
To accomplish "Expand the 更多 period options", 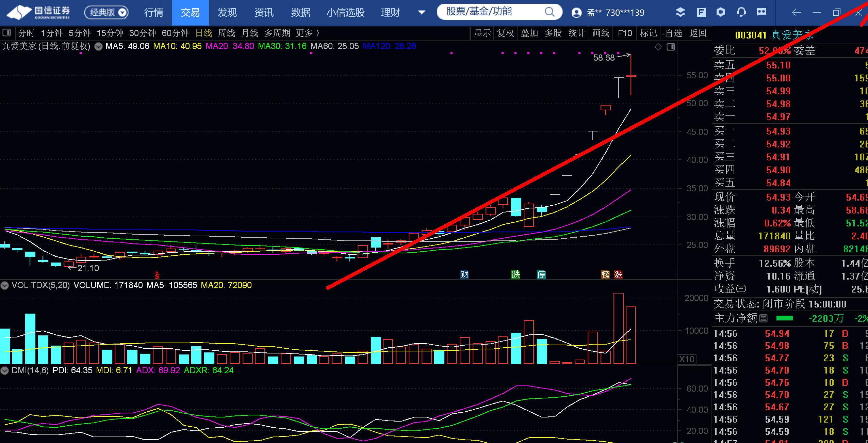I will [x=307, y=33].
